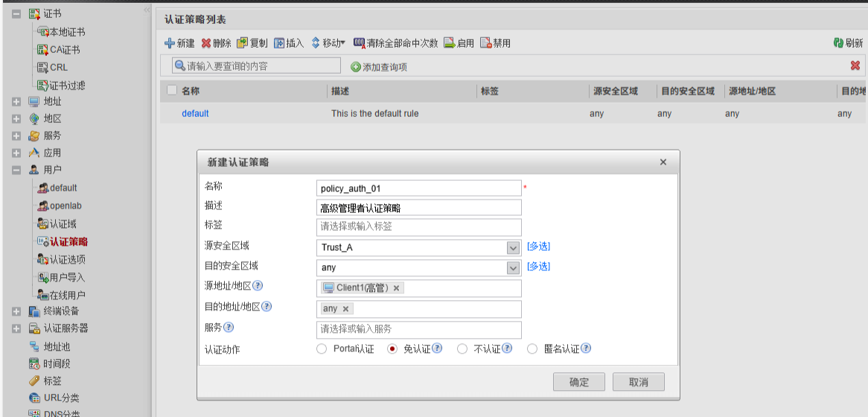Expand the 服务 tree node

point(16,136)
